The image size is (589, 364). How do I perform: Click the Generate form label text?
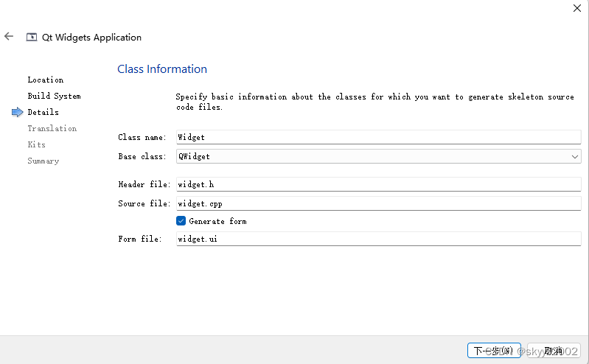[x=218, y=221]
